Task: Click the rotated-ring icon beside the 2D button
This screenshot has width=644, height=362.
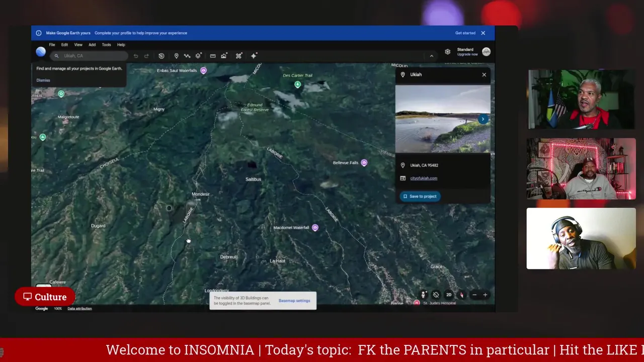Action: (x=436, y=295)
